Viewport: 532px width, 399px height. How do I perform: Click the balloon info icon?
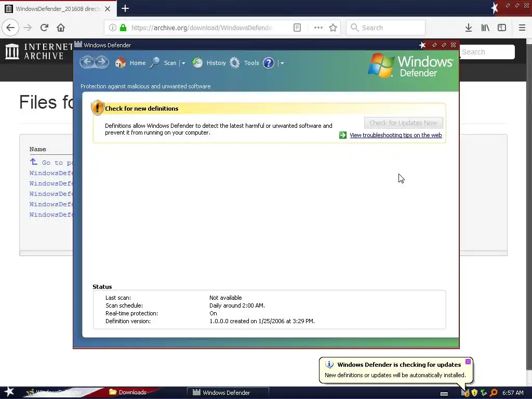coord(329,365)
